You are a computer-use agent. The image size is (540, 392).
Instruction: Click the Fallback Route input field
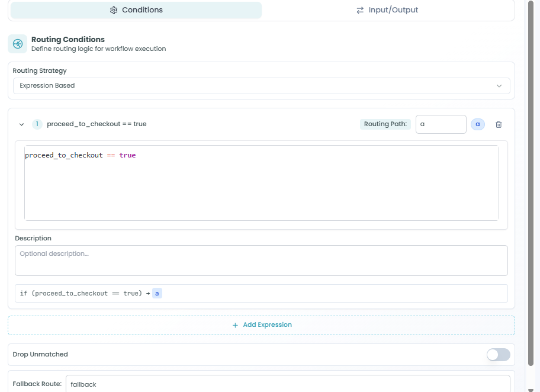pyautogui.click(x=288, y=384)
